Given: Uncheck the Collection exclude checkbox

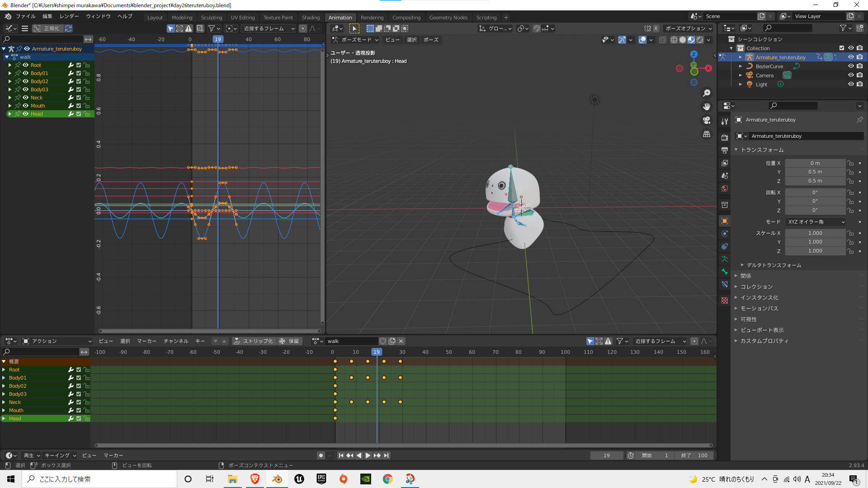Looking at the screenshot, I should (842, 48).
